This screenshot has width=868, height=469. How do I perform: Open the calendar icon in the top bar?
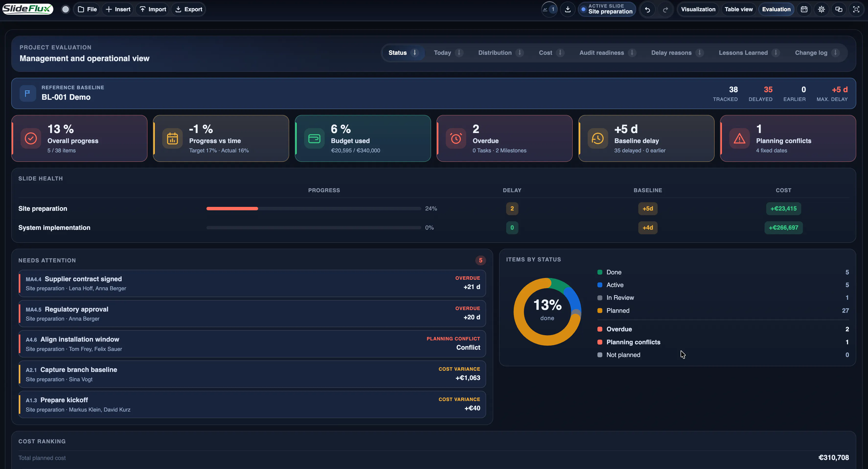804,10
